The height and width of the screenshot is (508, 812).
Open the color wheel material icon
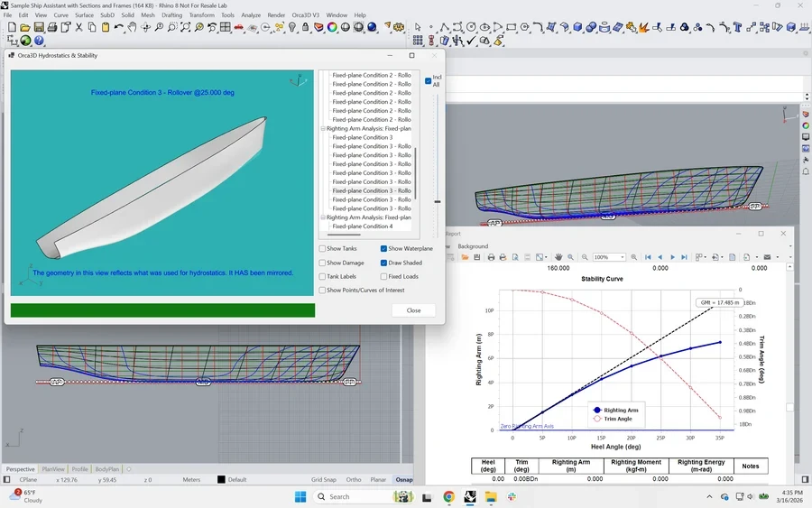coord(332,27)
